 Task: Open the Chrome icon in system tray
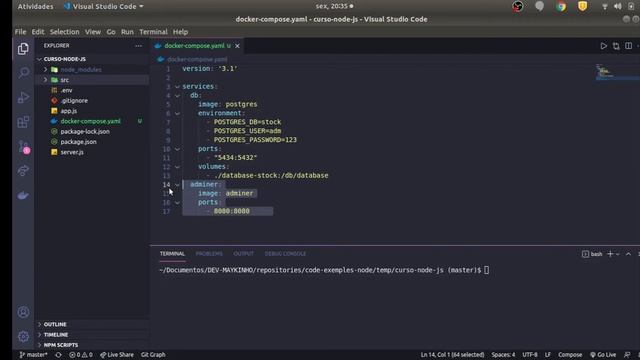click(561, 6)
